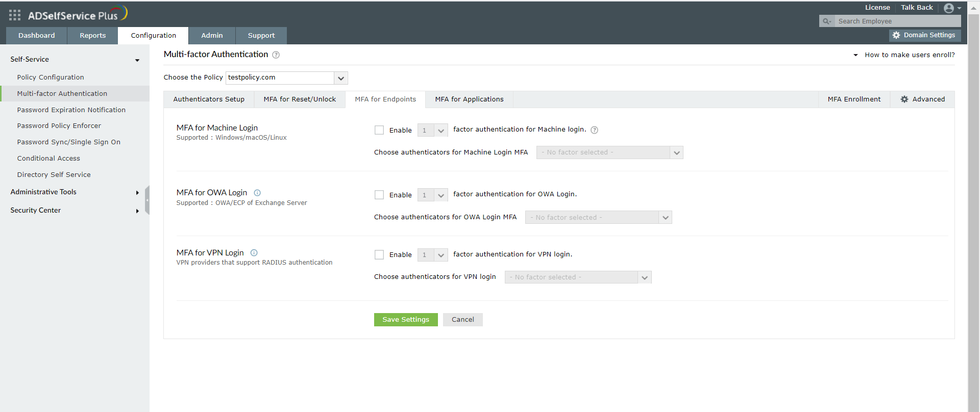Open Password Policy Enforcer in sidebar

pos(59,126)
